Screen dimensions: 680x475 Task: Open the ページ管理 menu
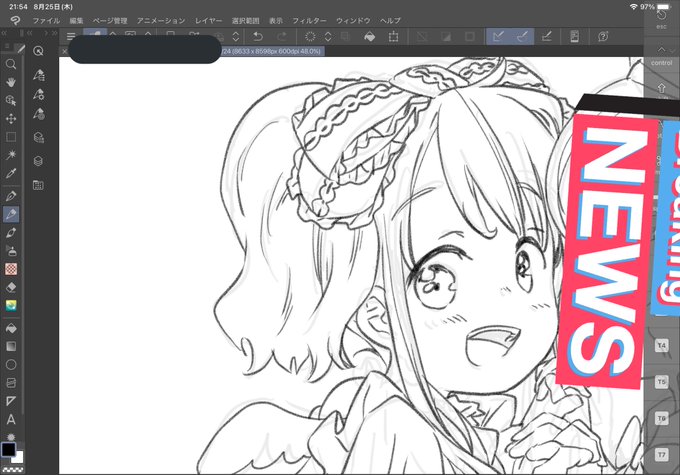pyautogui.click(x=110, y=20)
